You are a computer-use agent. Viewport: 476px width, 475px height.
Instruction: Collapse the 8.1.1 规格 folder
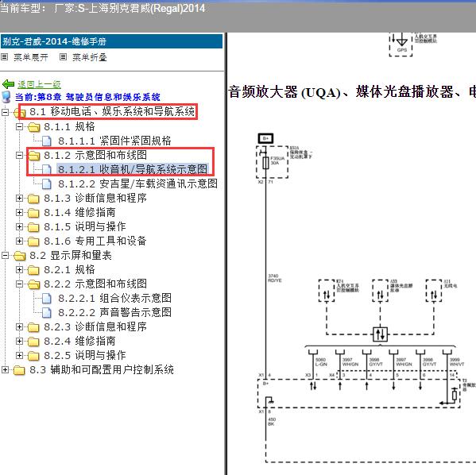[x=19, y=126]
